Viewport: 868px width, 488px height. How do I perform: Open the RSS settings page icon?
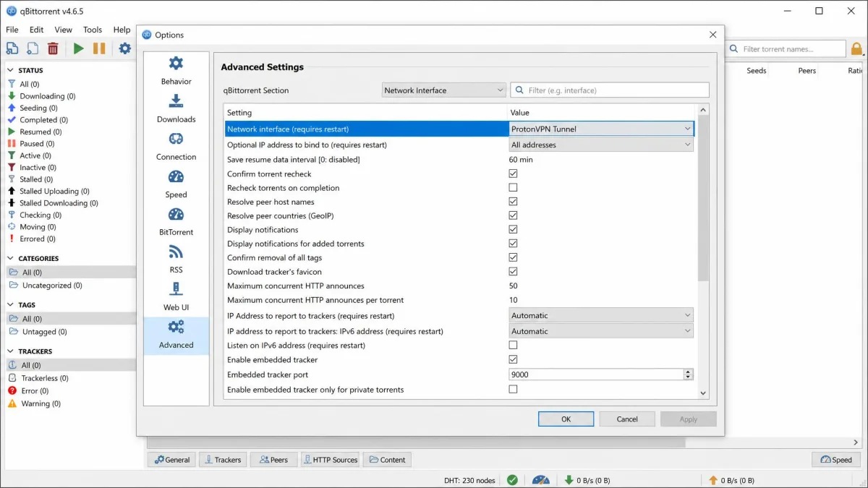[176, 252]
